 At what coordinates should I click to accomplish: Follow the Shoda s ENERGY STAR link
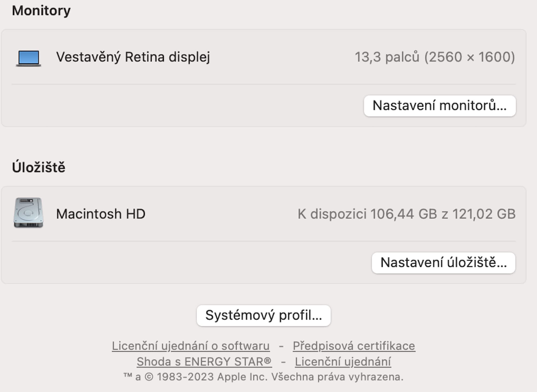[x=204, y=362]
